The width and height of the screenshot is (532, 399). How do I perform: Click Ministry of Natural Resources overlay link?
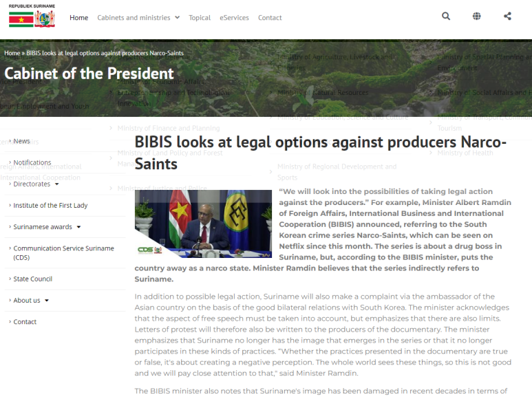pyautogui.click(x=323, y=93)
